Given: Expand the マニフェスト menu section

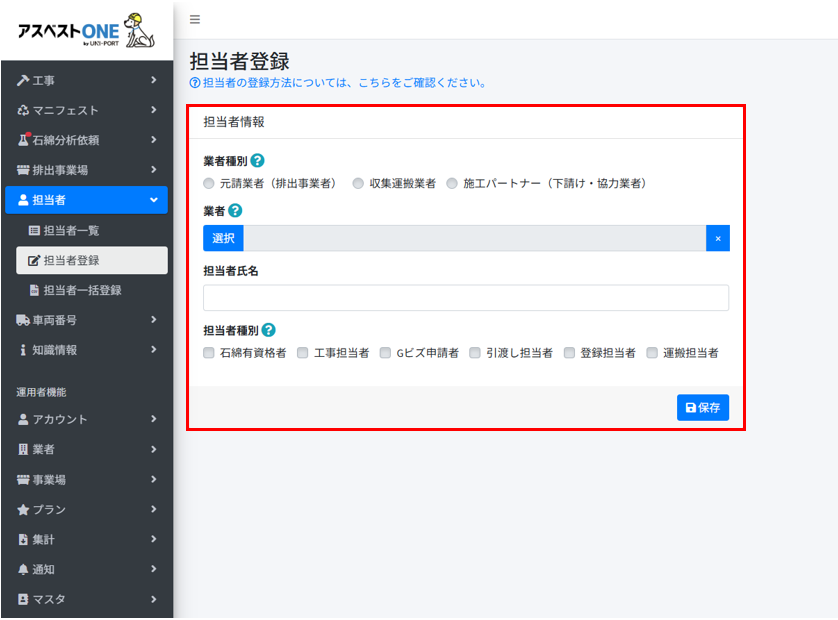Looking at the screenshot, I should (86, 110).
